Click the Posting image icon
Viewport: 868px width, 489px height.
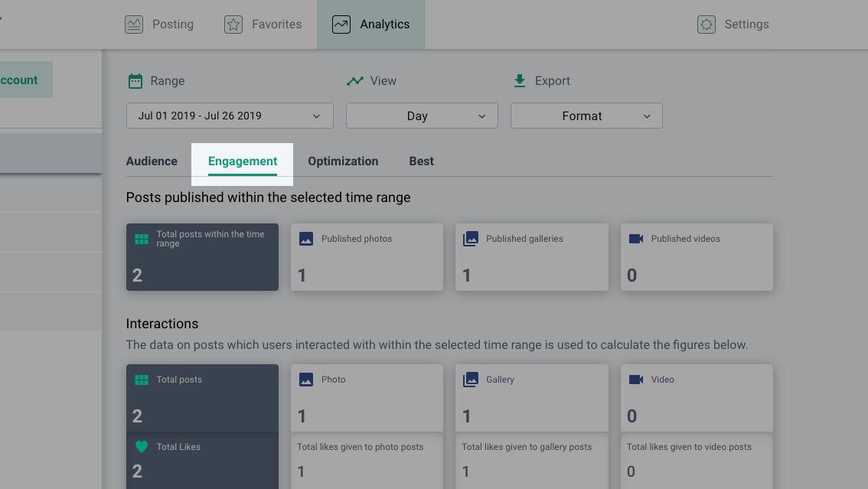tap(134, 24)
